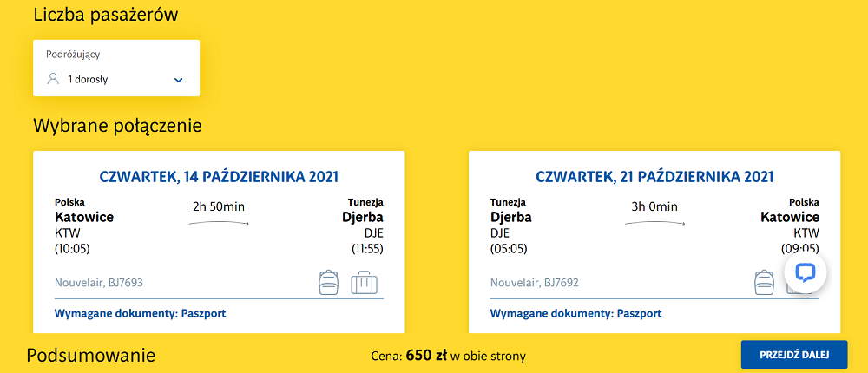Click Wymagane dokumenty: Paszport on return flight
The height and width of the screenshot is (373, 868).
click(575, 314)
